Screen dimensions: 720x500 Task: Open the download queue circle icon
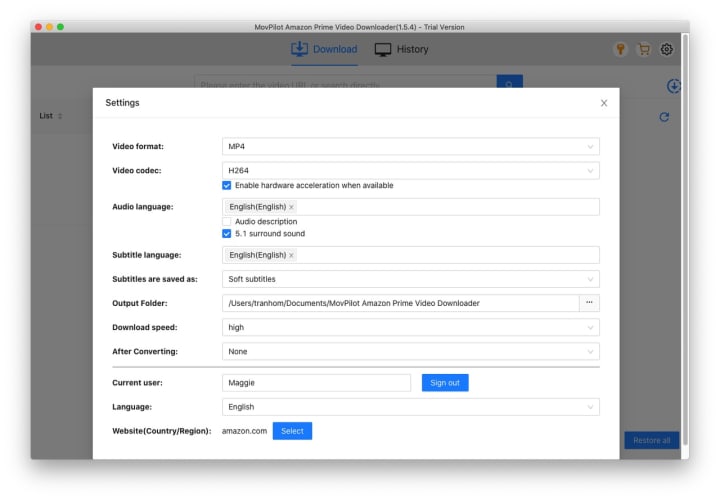tap(674, 86)
